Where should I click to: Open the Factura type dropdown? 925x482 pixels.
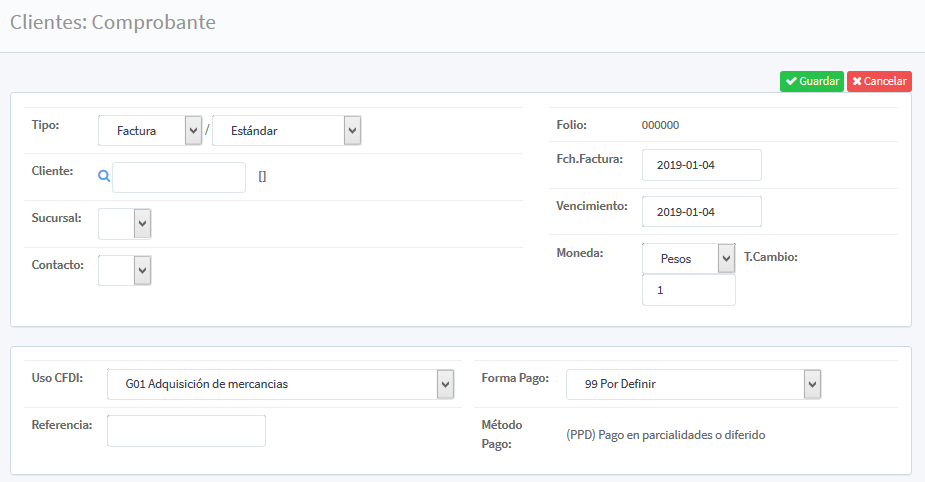tap(150, 130)
